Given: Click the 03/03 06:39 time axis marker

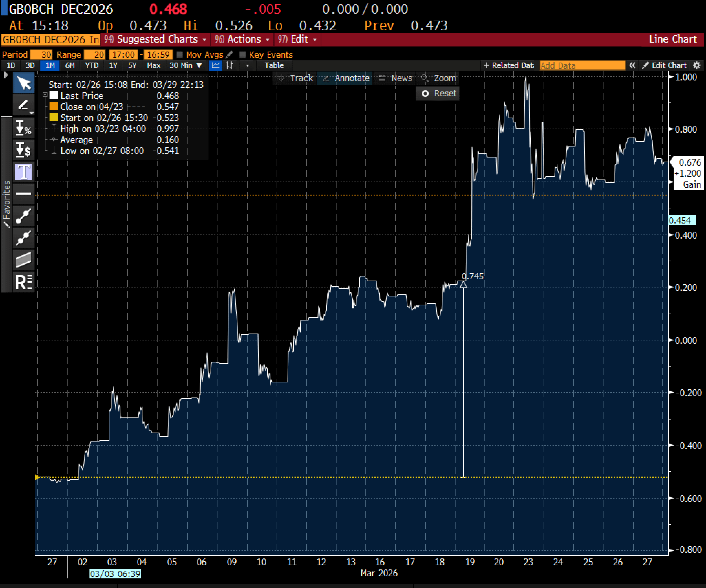Looking at the screenshot, I should click(x=115, y=574).
